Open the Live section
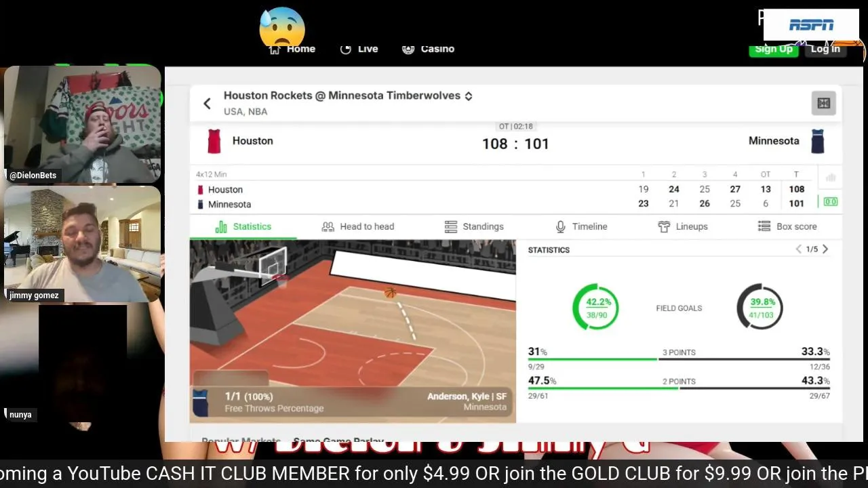Image resolution: width=868 pixels, height=488 pixels. point(359,49)
